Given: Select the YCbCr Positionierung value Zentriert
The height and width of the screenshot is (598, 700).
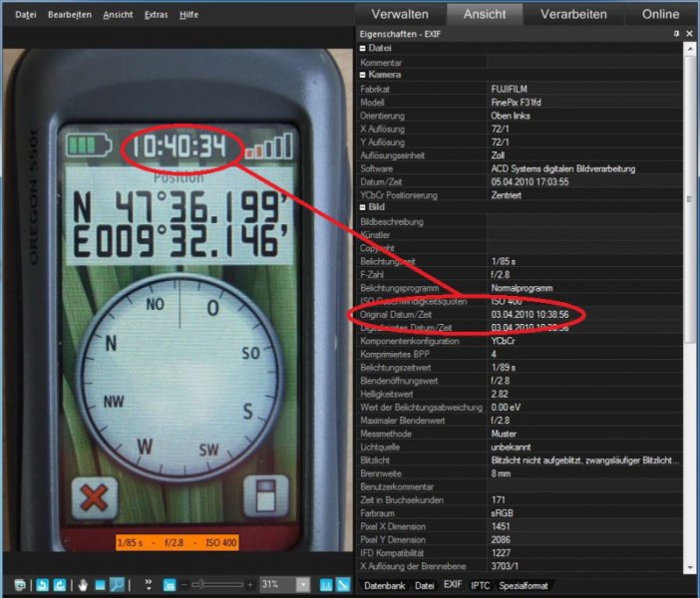Looking at the screenshot, I should (x=506, y=195).
